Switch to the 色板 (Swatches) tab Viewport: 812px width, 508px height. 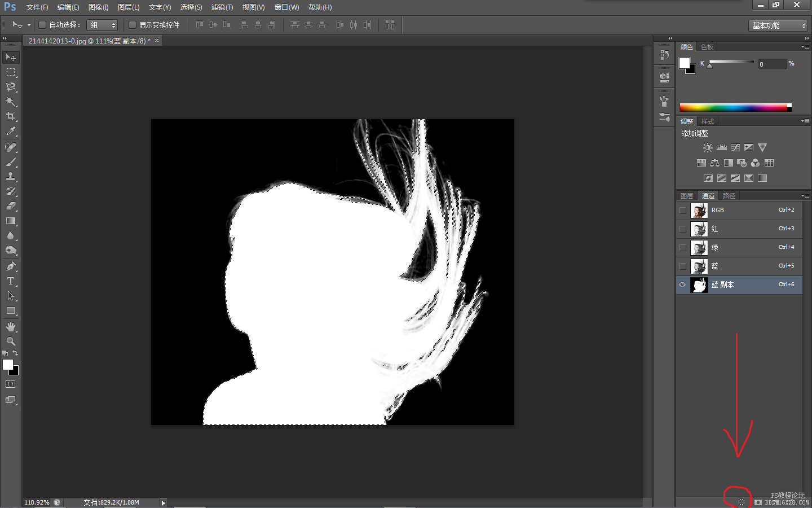coord(707,47)
